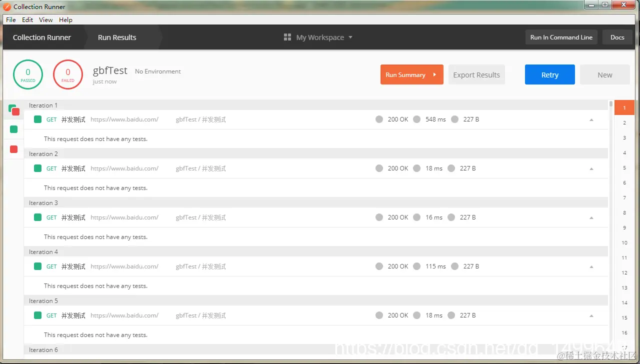Screen dimensions: 640x364
Task: Open the Run Summary arrow
Action: pos(434,74)
